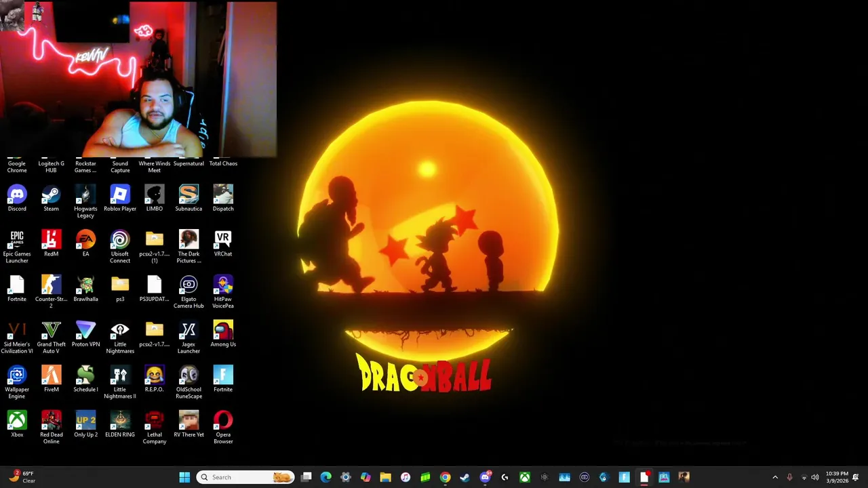The height and width of the screenshot is (488, 868).
Task: Open Proton VPN desktop icon
Action: [85, 334]
